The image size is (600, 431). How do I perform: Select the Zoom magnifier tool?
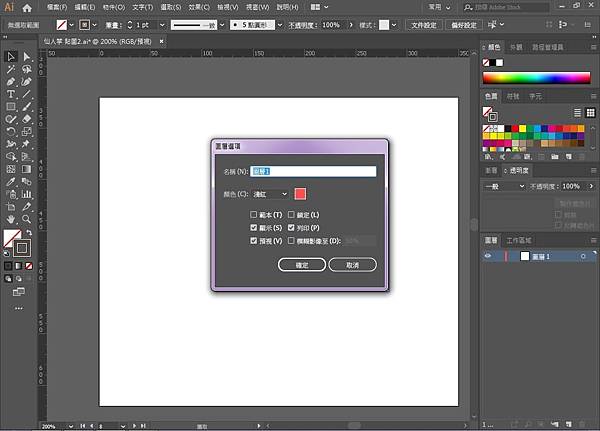coord(26,219)
